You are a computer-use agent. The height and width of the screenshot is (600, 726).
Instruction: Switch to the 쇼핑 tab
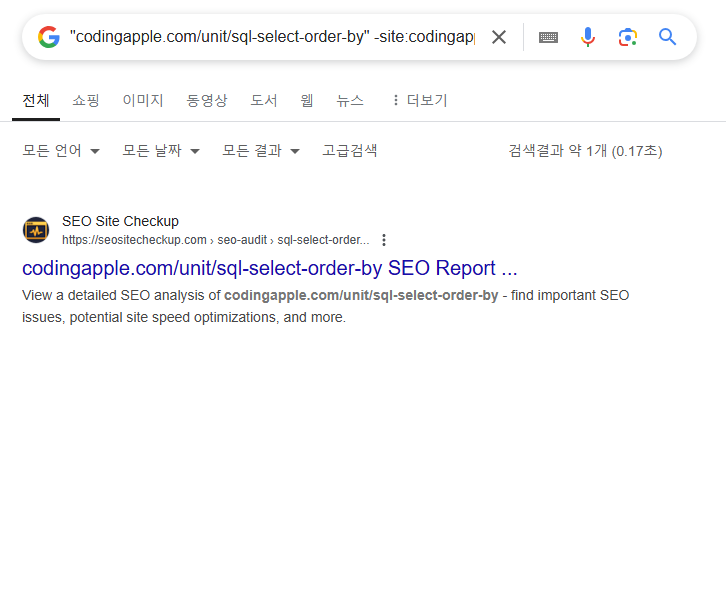point(86,100)
